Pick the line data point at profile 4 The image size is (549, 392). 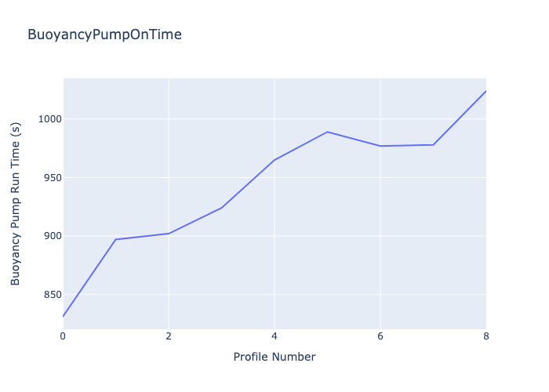point(274,160)
